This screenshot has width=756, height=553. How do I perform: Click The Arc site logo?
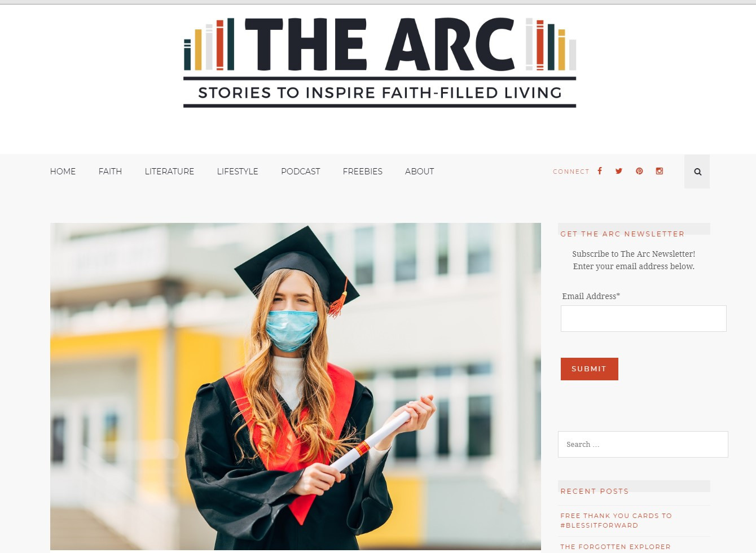pos(380,62)
